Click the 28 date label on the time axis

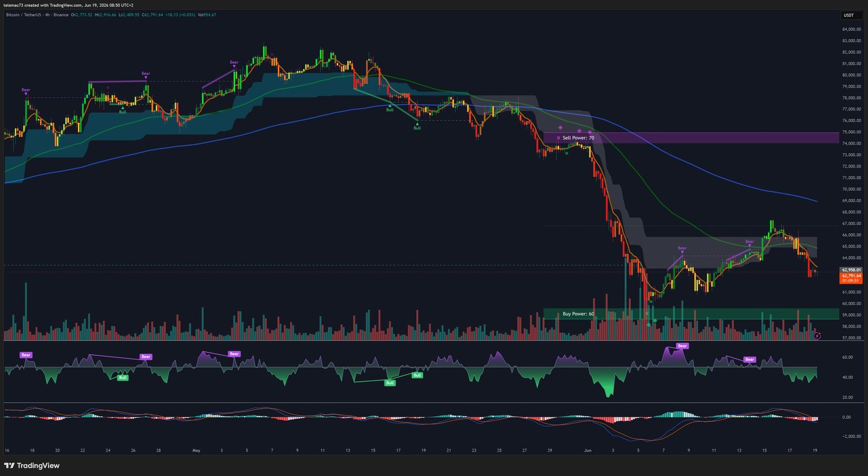click(x=158, y=451)
